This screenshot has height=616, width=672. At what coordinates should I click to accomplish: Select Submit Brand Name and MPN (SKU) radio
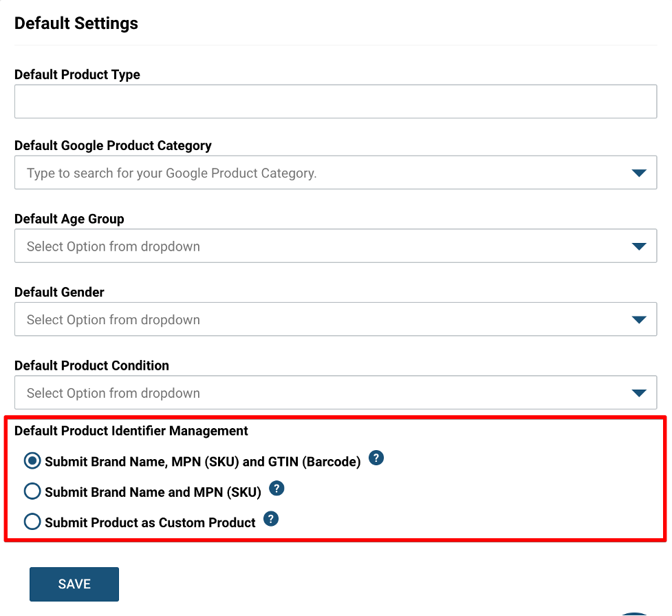tap(32, 491)
